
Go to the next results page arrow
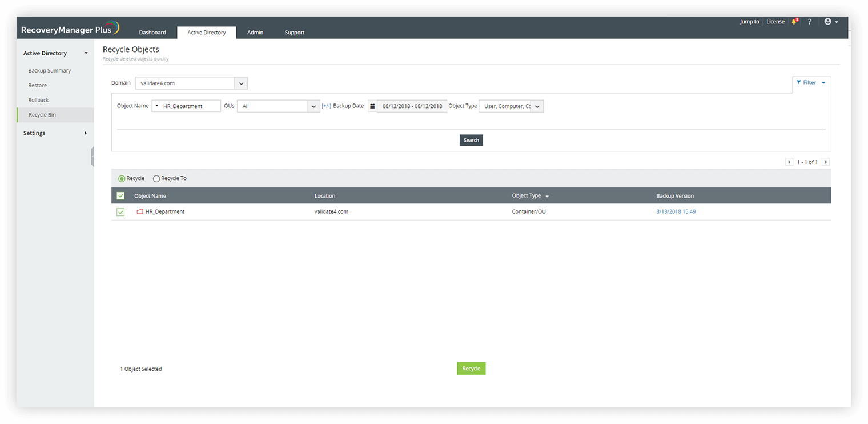[x=826, y=162]
